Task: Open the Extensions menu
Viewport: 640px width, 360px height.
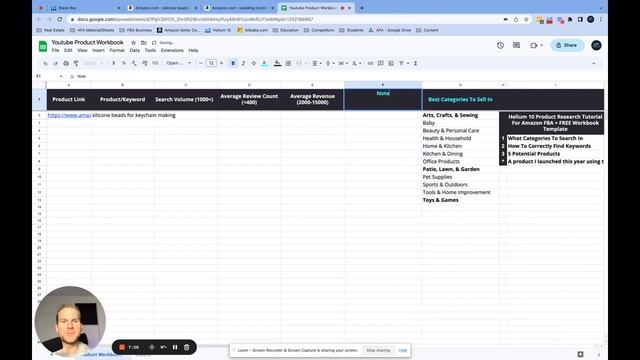Action: (x=172, y=50)
